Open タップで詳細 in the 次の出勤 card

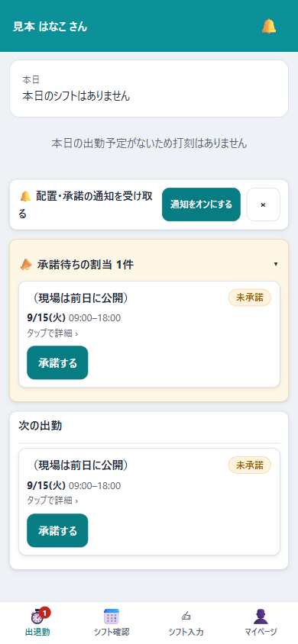tap(53, 501)
